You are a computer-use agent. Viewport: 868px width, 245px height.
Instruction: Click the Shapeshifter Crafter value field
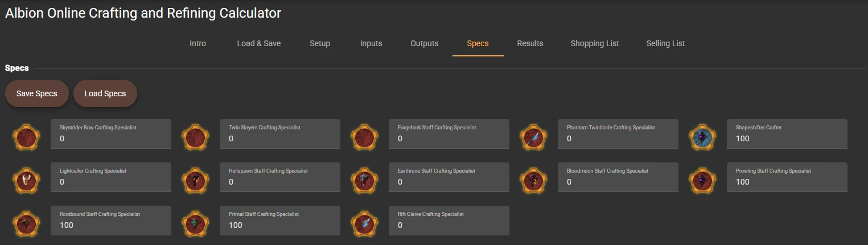[x=787, y=138]
